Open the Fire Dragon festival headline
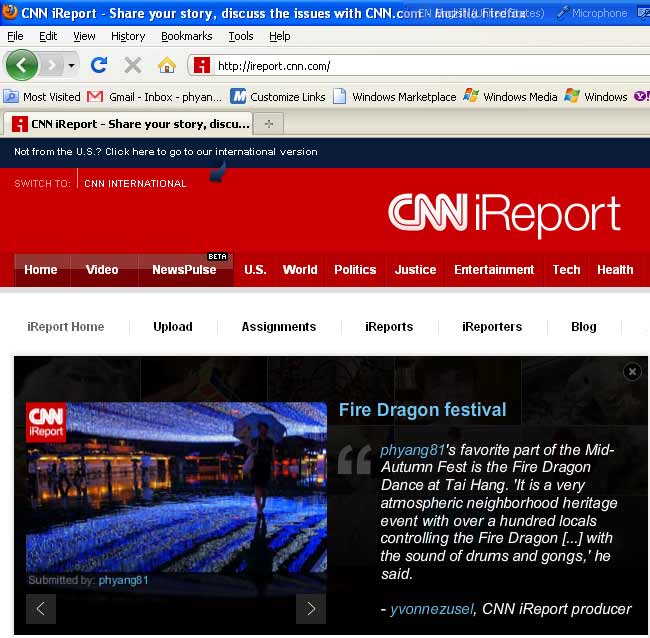The height and width of the screenshot is (638, 650). click(x=423, y=410)
